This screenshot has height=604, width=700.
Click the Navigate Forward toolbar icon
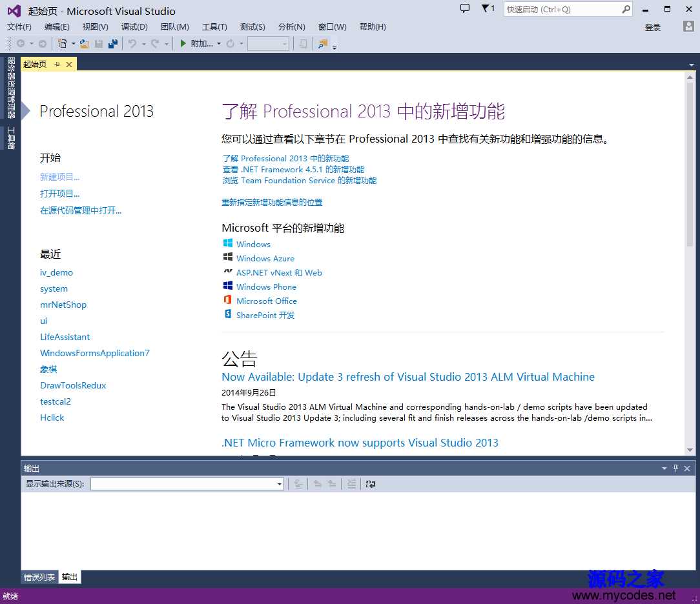43,44
